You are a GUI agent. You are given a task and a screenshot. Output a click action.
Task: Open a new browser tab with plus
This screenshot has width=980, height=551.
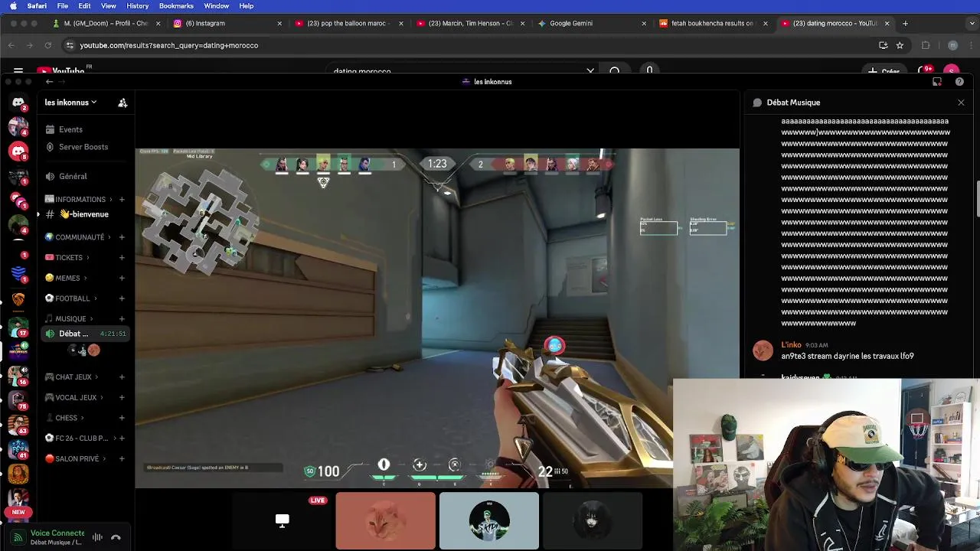[x=905, y=24]
